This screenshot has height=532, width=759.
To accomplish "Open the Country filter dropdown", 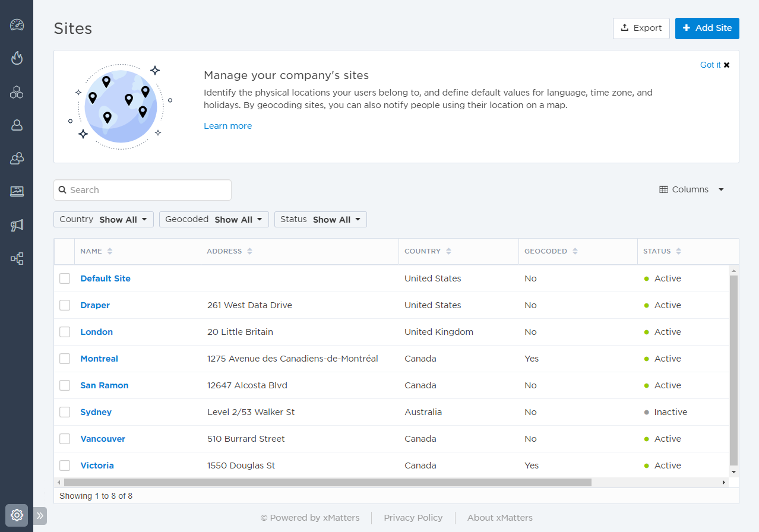I will (x=103, y=219).
